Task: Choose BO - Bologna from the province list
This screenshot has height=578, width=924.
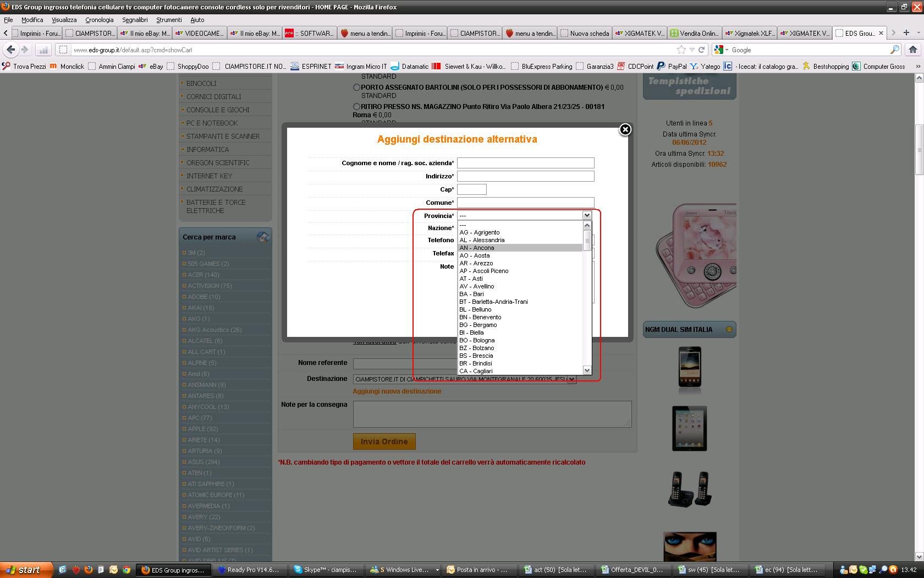Action: click(x=520, y=340)
